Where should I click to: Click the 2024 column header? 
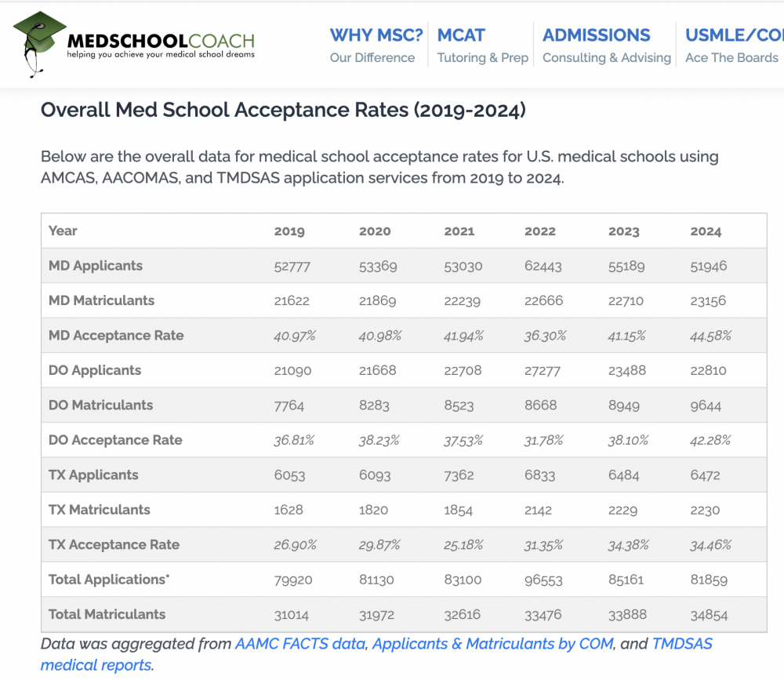pyautogui.click(x=706, y=231)
